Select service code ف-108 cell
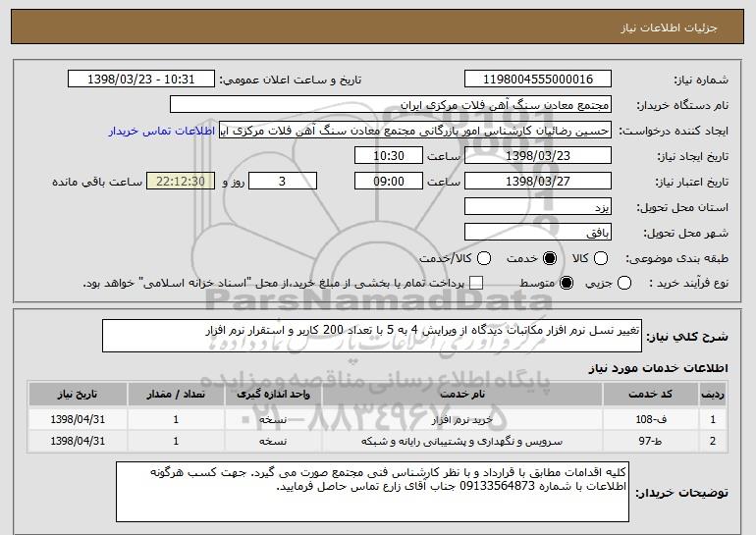The image size is (756, 535). 650,419
